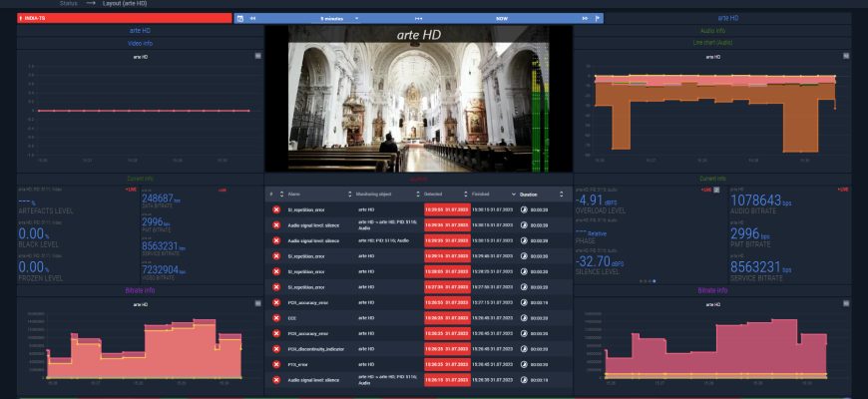Click the arte HD video preview

tap(409, 100)
